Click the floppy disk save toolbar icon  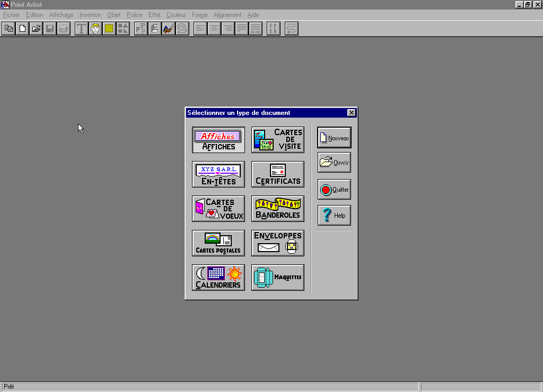(50, 29)
